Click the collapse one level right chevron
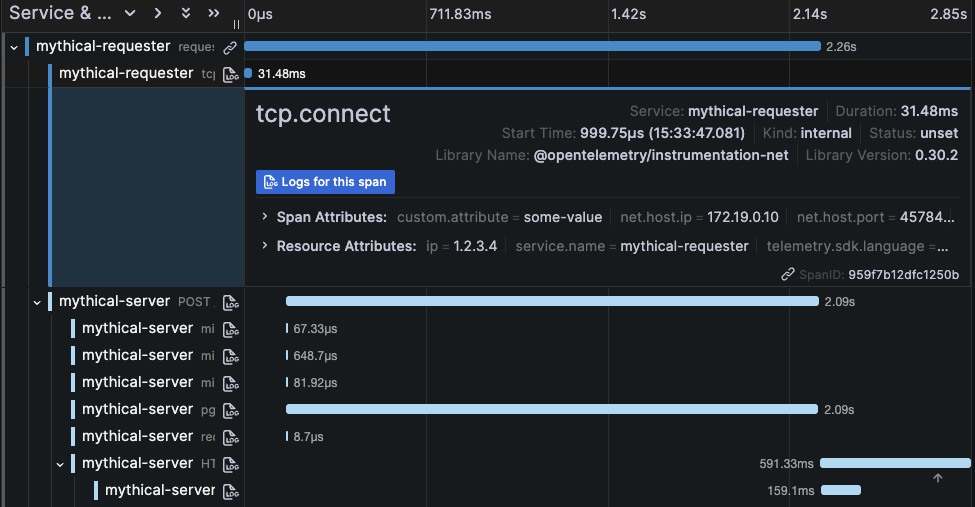This screenshot has width=975, height=507. point(158,14)
